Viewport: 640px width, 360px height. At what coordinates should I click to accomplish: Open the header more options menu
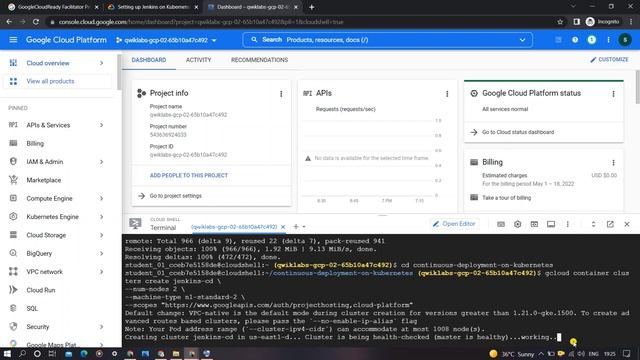pos(608,40)
